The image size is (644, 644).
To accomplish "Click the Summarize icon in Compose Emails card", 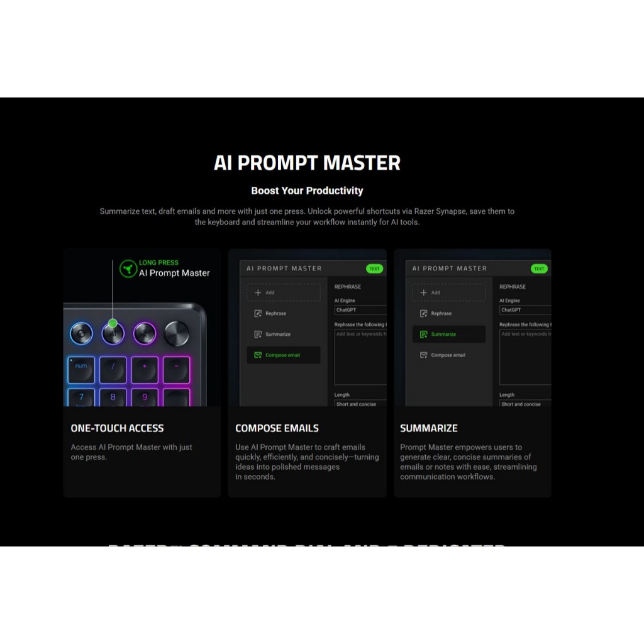I will [258, 335].
